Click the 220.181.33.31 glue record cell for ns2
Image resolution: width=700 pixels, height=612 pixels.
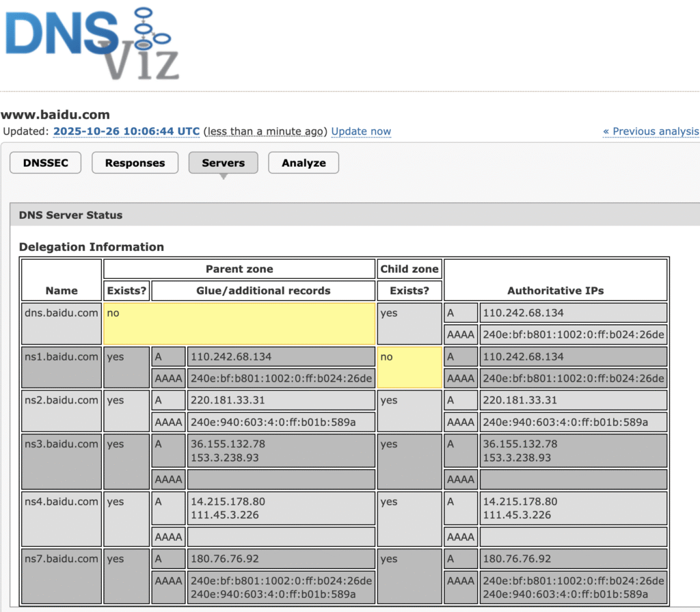point(281,401)
